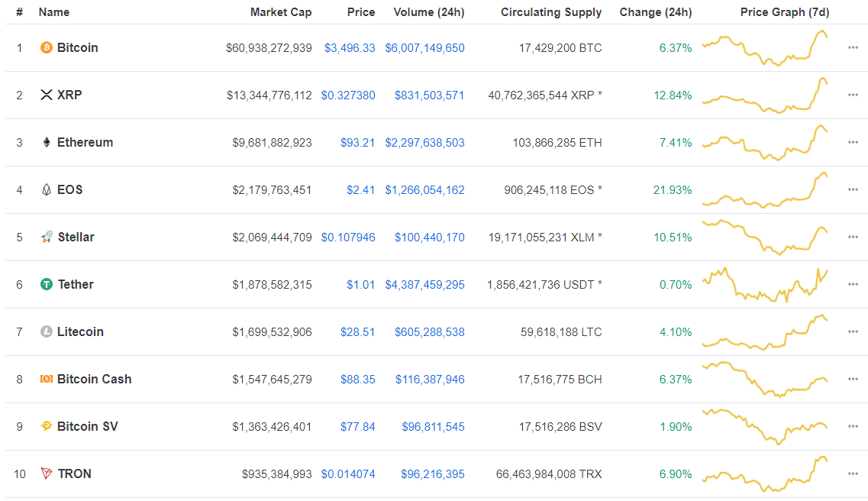Screen dimensions: 868x501
Task: Sort by Change (24h) column header
Action: (656, 12)
